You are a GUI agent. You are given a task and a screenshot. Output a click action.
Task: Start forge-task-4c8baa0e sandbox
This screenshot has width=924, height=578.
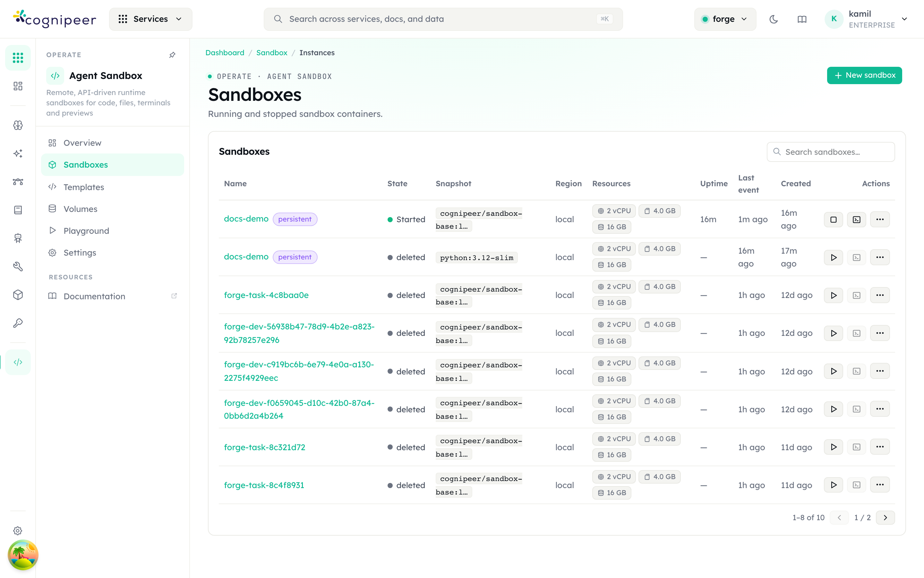(x=834, y=295)
